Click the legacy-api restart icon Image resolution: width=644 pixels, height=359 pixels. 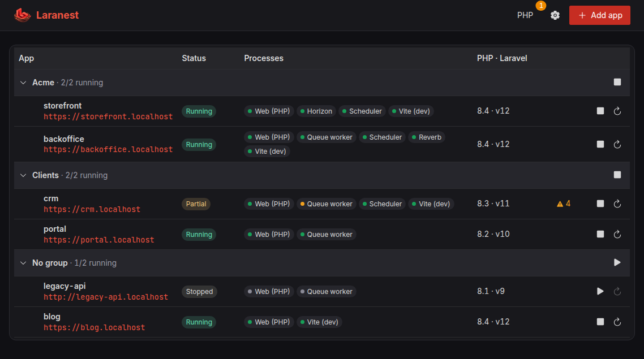coord(617,291)
